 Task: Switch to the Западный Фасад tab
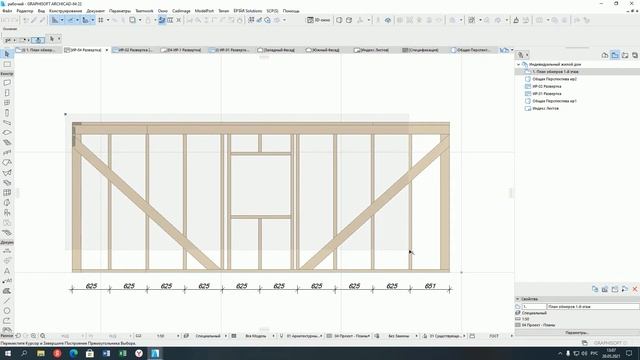[x=276, y=50]
